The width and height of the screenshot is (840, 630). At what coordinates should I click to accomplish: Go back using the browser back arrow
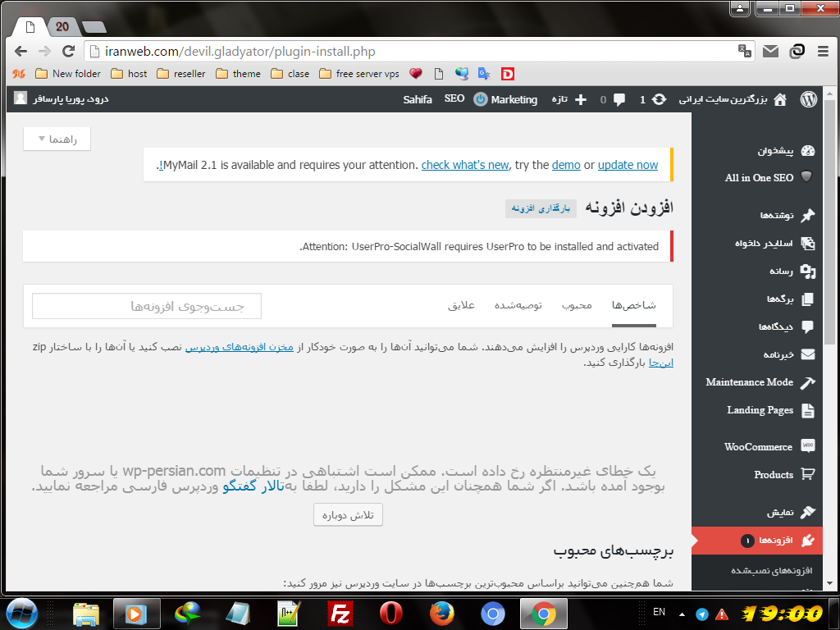tap(21, 52)
